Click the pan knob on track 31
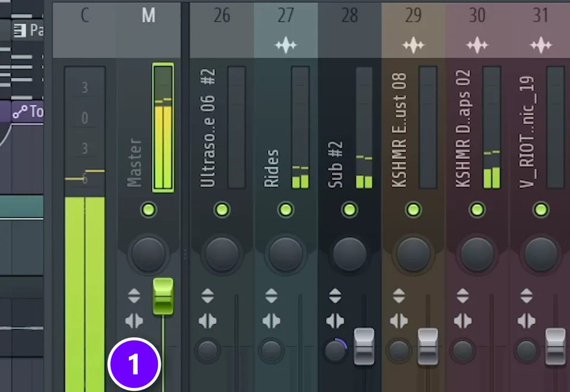Viewport: 570px width, 392px height. click(541, 255)
